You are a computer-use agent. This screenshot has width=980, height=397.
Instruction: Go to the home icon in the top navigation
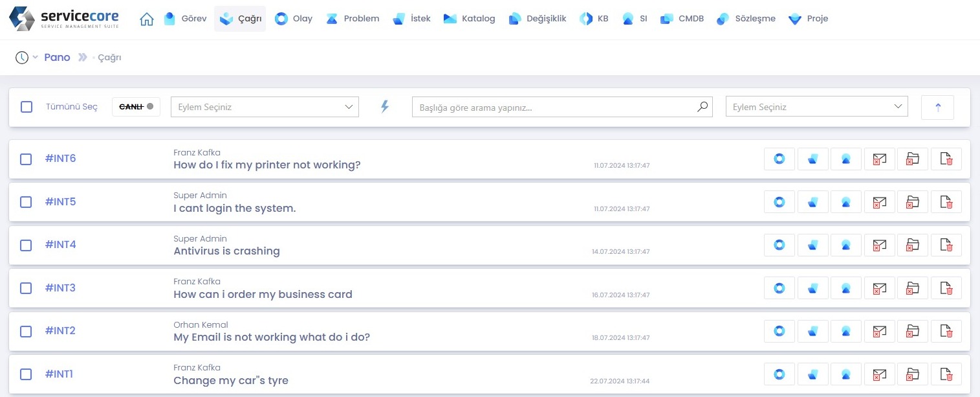pyautogui.click(x=147, y=19)
